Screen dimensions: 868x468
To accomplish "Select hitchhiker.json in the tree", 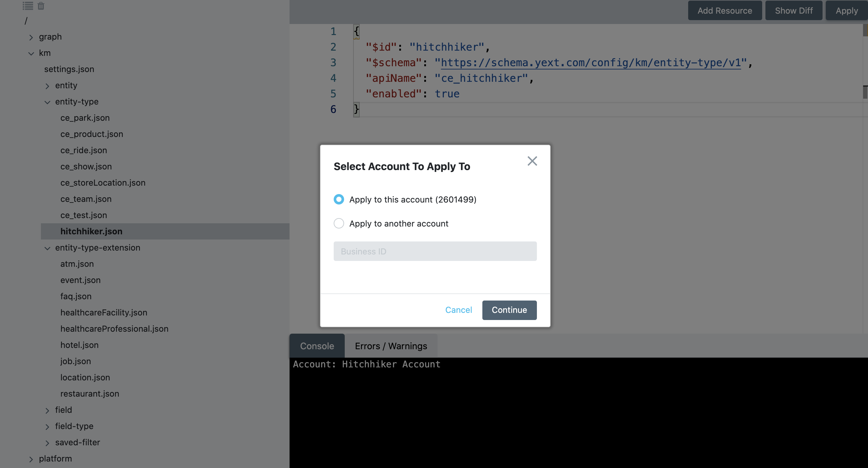I will coord(165,231).
